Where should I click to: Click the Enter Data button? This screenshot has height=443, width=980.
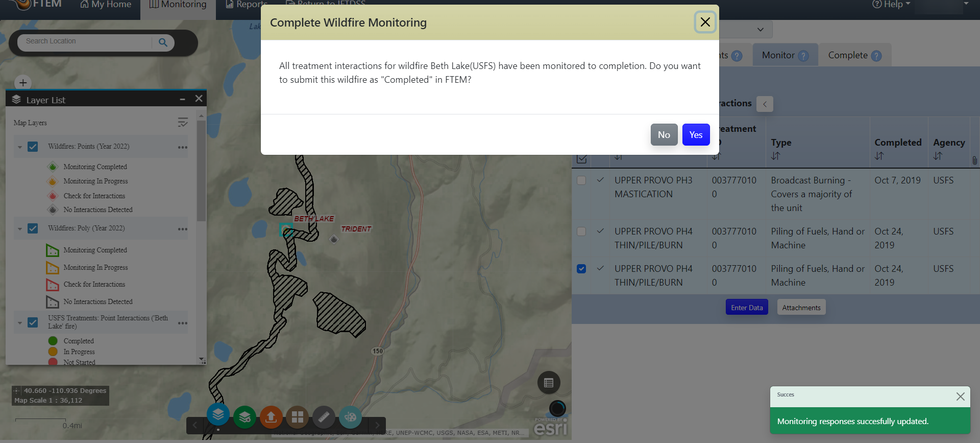point(747,307)
